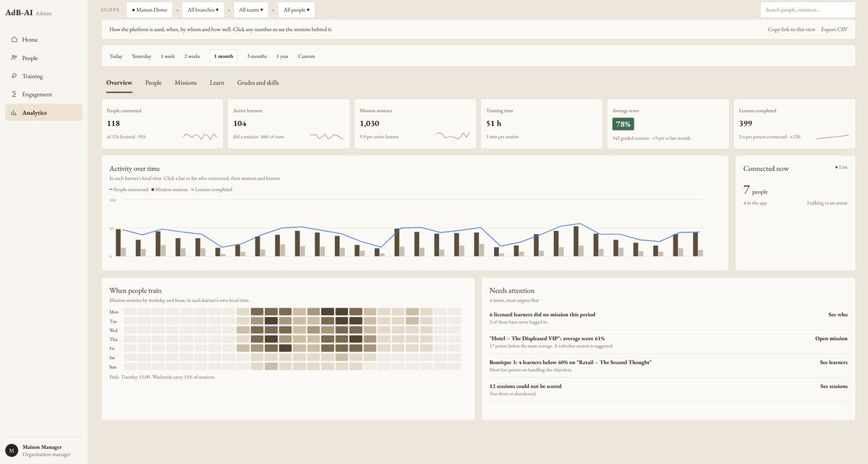This screenshot has height=464, width=868.
Task: Click the Training icon in sidebar
Action: pos(14,76)
